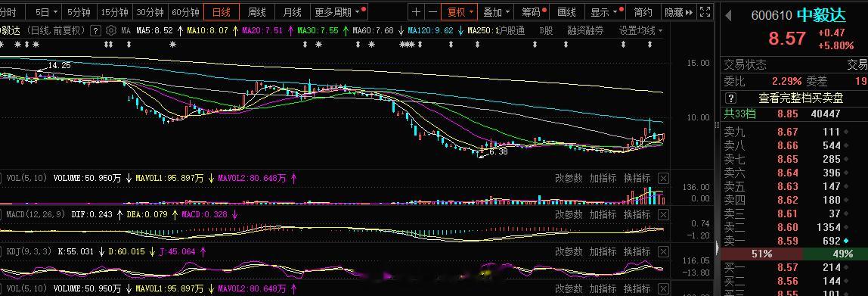Click the 共33档 label
This screenshot has width=868, height=296.
[x=740, y=114]
